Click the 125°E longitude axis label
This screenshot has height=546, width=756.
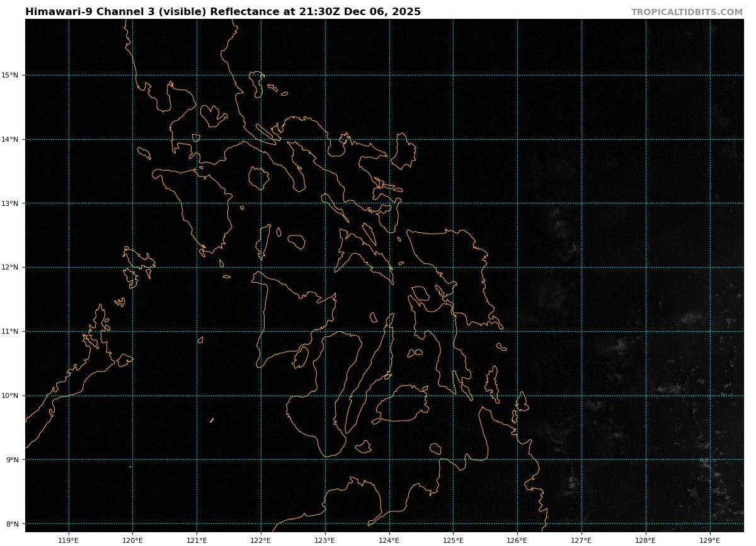pyautogui.click(x=453, y=540)
